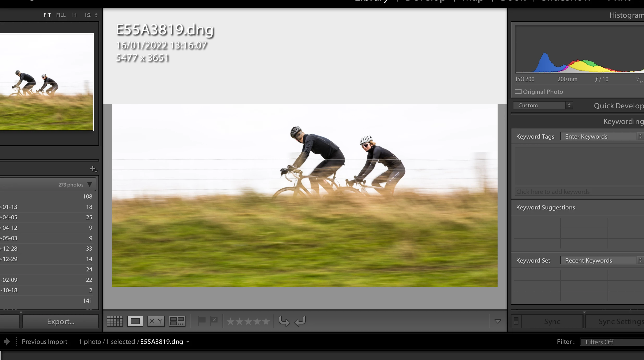Flag photo as rejected
This screenshot has height=360, width=644.
pyautogui.click(x=214, y=321)
